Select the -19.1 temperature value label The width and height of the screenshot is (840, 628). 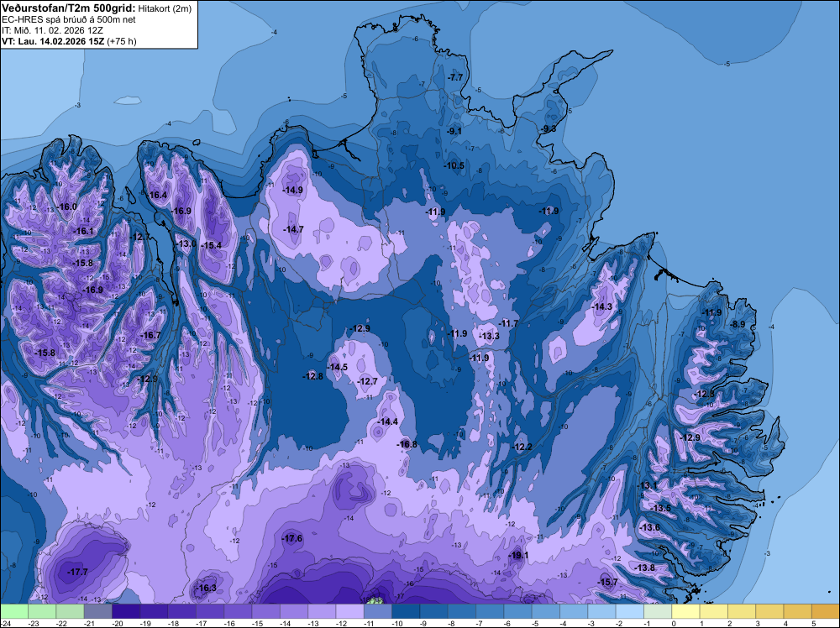[x=518, y=555]
